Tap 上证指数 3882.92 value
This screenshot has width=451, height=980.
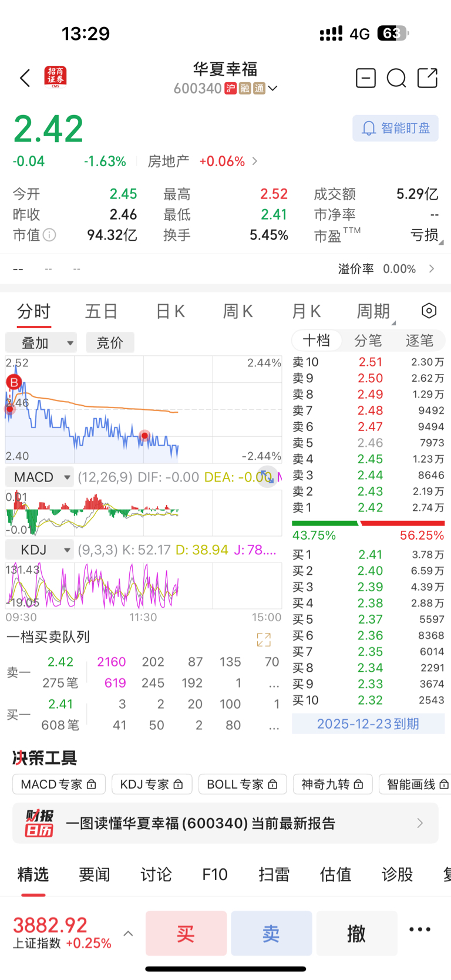50,925
